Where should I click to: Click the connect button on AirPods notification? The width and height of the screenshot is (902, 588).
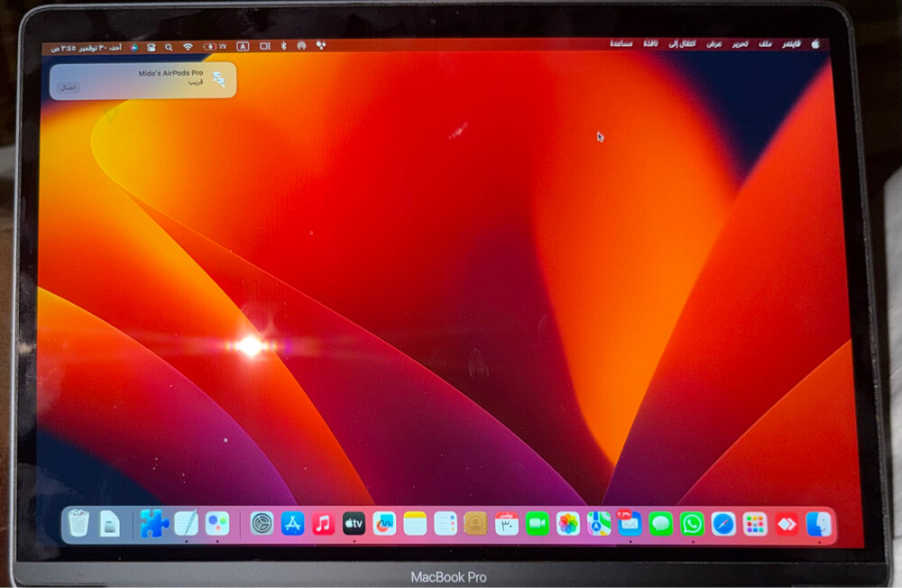point(69,87)
